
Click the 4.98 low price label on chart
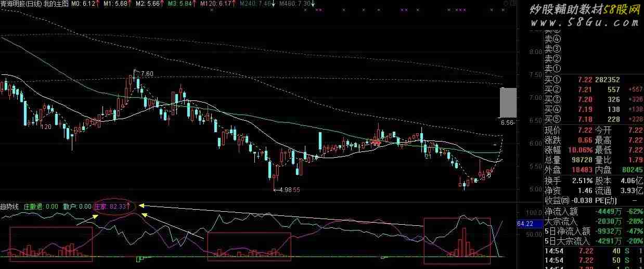[286, 190]
